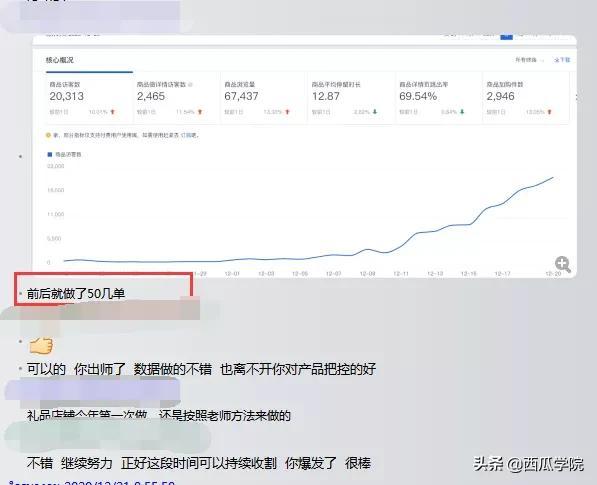Click the thumbs-up emoji message
Screen dimensions: 597x485
[x=41, y=345]
